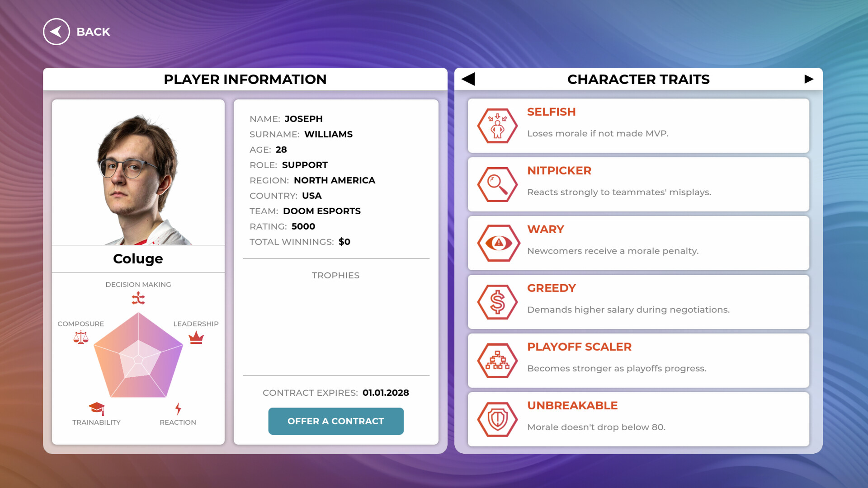Image resolution: width=868 pixels, height=488 pixels.
Task: Click the Wary eye icon
Action: point(497,243)
